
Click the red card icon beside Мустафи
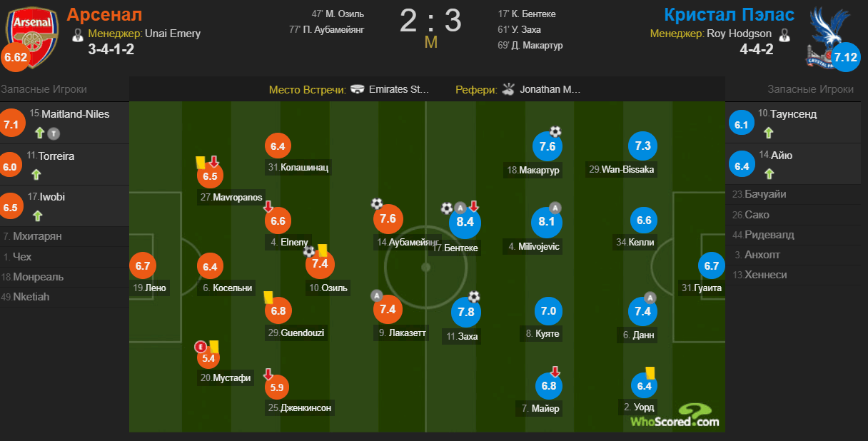click(201, 347)
